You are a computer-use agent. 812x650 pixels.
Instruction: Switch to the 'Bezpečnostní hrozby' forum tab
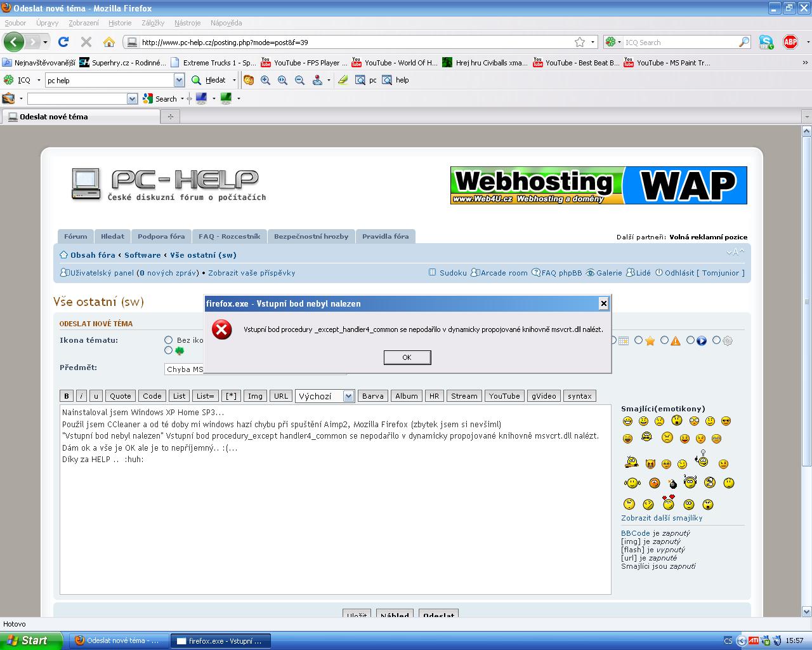(311, 236)
